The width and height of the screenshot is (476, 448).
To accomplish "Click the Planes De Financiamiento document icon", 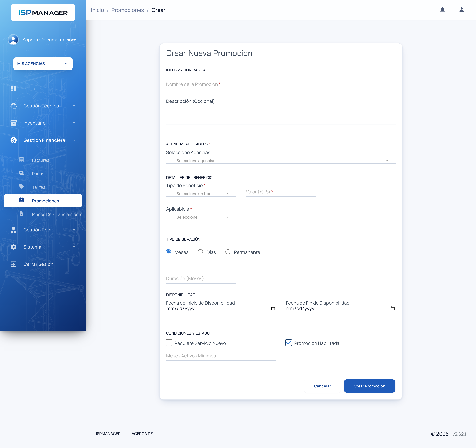I will 21,214.
